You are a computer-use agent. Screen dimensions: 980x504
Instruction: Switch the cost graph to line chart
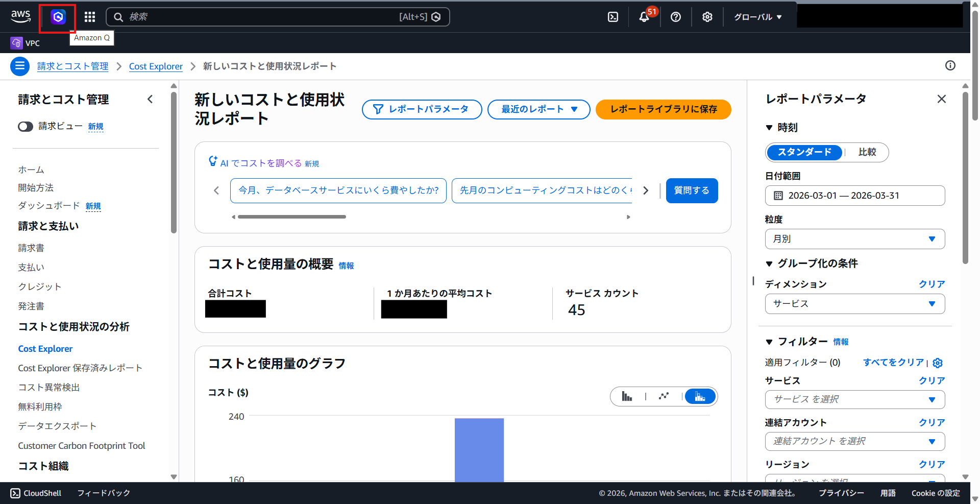[x=664, y=396]
